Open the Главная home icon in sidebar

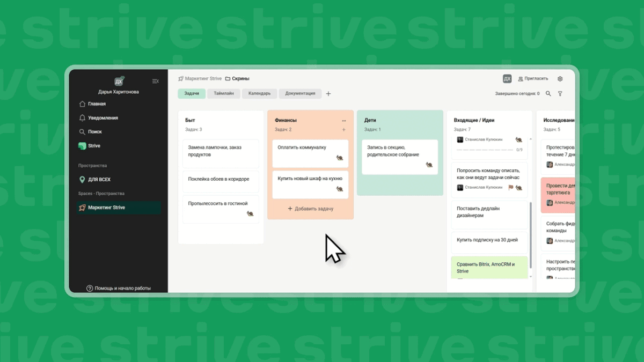[83, 104]
